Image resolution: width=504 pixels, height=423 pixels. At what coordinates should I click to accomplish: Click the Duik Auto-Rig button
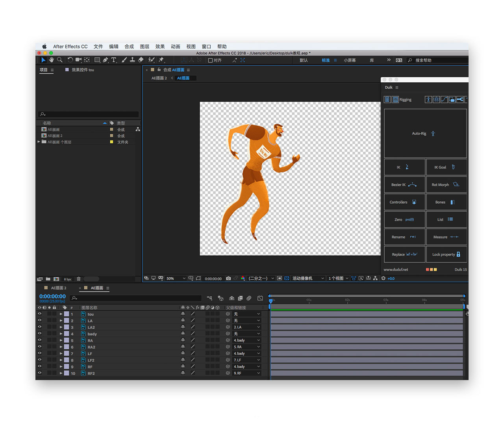pos(425,134)
